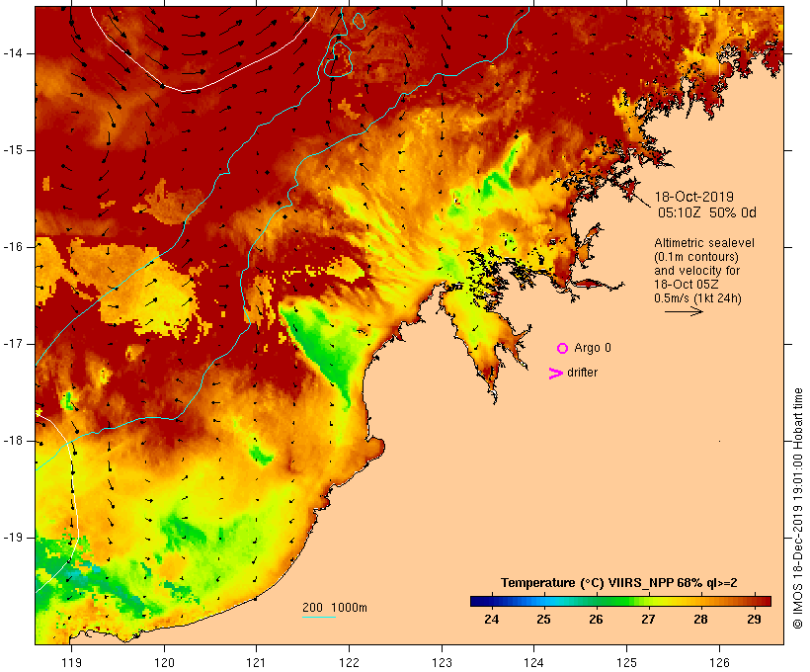Click colorbar tick label 28

click(x=700, y=620)
